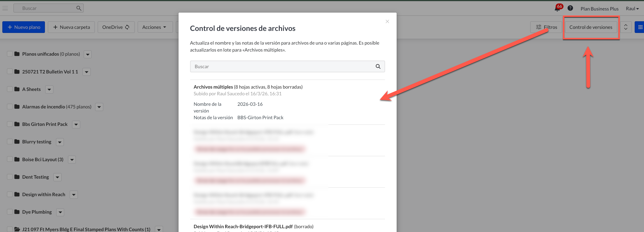Open the Acciones dropdown
Screen dimensions: 644x232
[x=155, y=27]
